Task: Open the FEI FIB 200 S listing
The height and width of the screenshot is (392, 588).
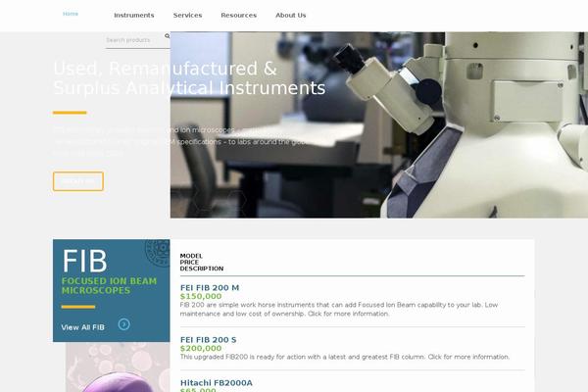Action: [x=208, y=340]
